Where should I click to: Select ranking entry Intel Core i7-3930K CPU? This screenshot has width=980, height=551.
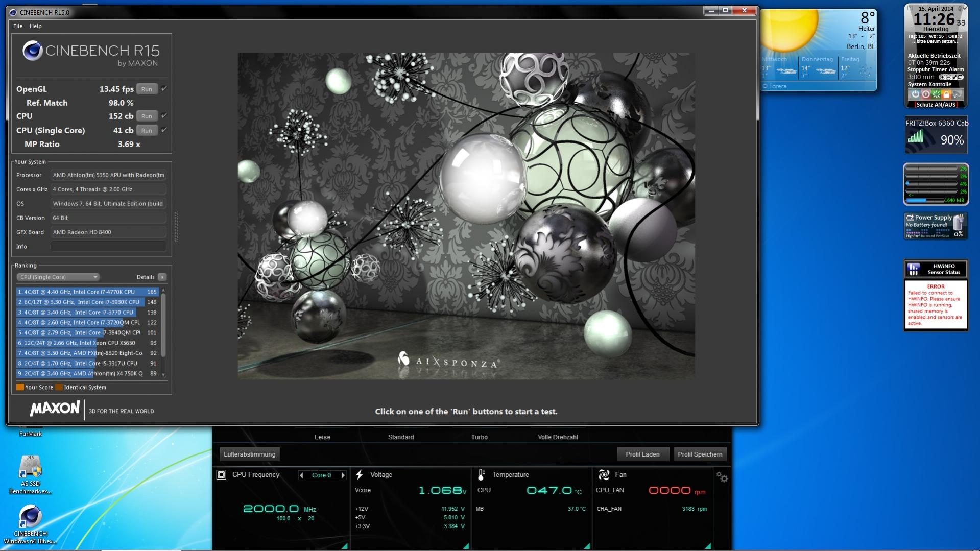[87, 302]
